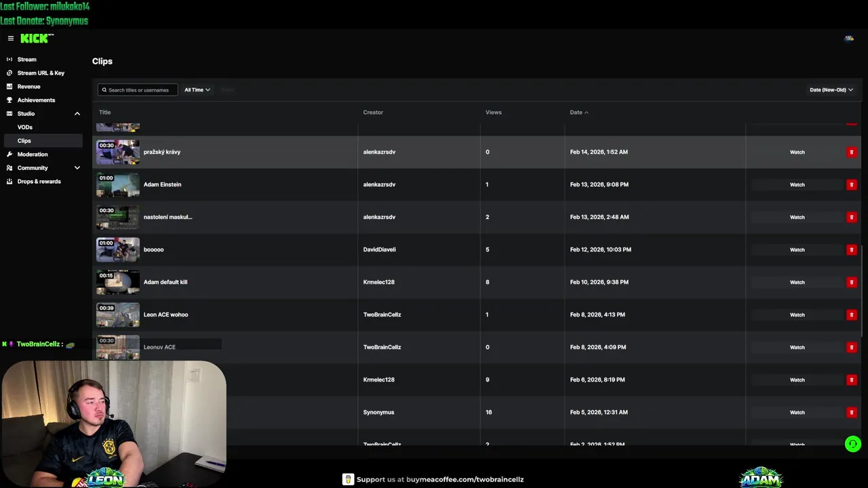Delete the booooo clip
The width and height of the screenshot is (868, 488).
(x=851, y=249)
